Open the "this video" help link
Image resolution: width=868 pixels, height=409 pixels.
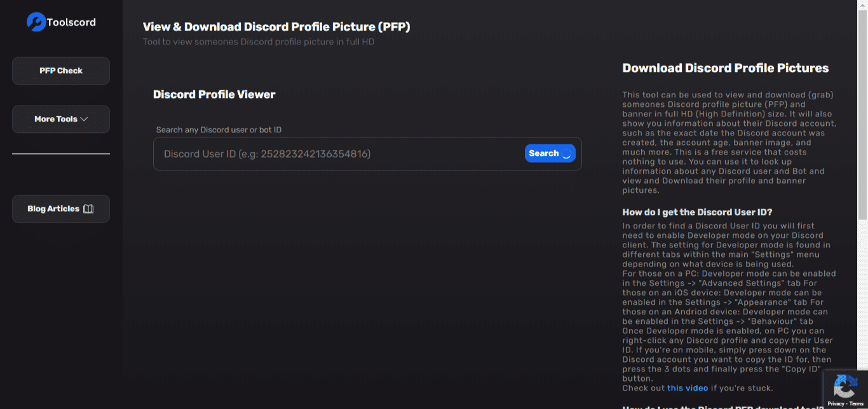point(688,388)
